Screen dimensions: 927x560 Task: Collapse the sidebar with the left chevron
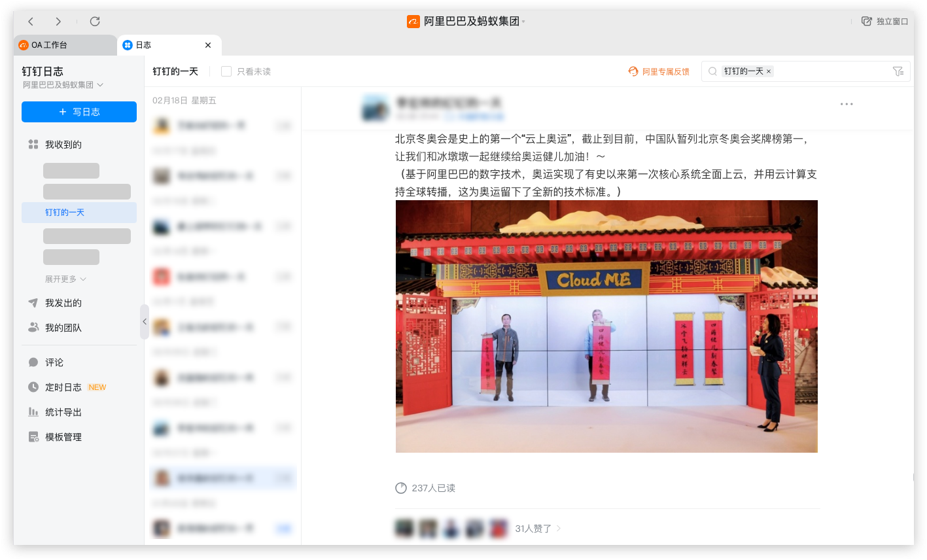coord(145,321)
